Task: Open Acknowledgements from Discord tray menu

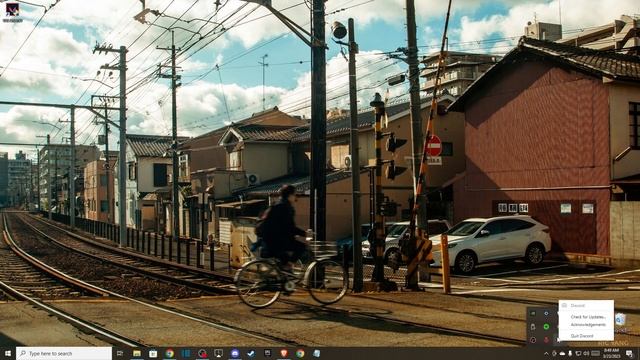Action: (x=587, y=325)
